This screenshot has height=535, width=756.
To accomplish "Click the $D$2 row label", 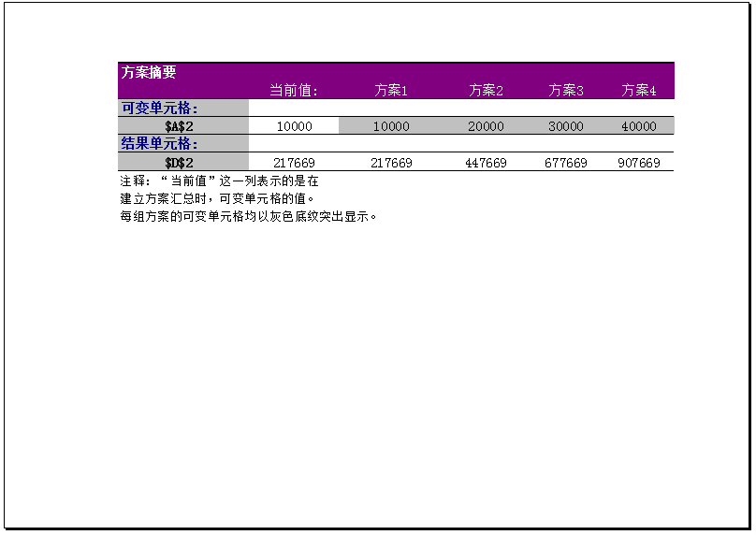I will pyautogui.click(x=179, y=163).
